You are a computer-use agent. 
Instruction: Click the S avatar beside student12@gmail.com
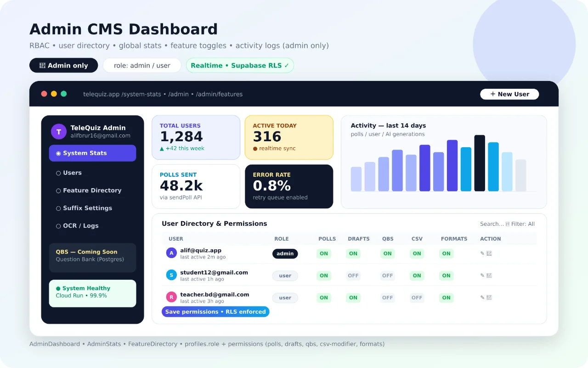pyautogui.click(x=171, y=275)
